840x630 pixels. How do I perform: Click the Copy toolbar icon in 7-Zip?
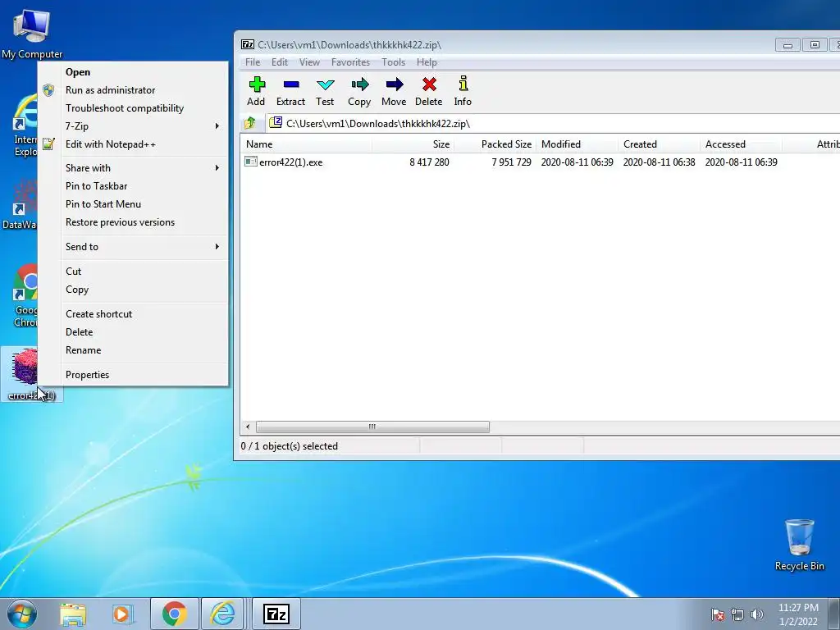pos(360,84)
